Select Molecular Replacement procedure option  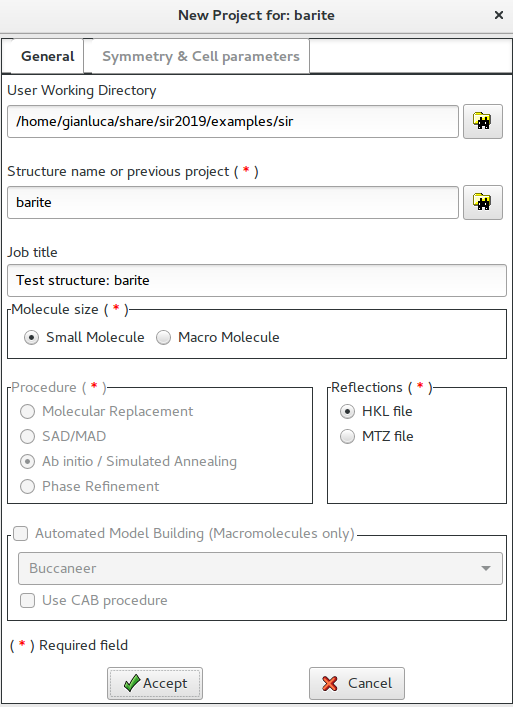point(27,411)
